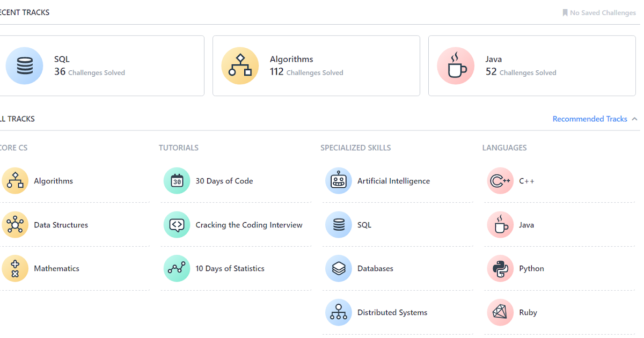
Task: Open the Java recent track card
Action: pyautogui.click(x=532, y=65)
